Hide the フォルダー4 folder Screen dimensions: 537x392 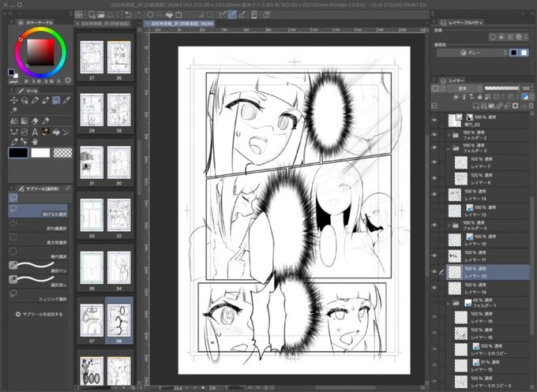[x=434, y=225]
